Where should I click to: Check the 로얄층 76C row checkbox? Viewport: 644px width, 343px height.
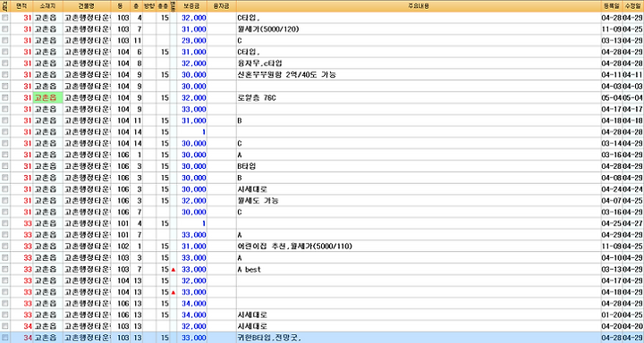[5, 98]
